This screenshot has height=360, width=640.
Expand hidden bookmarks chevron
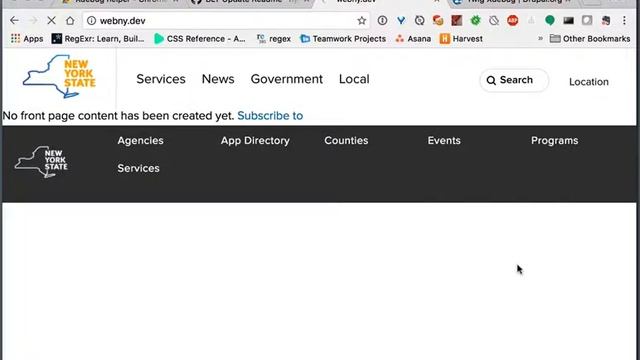[x=540, y=39]
